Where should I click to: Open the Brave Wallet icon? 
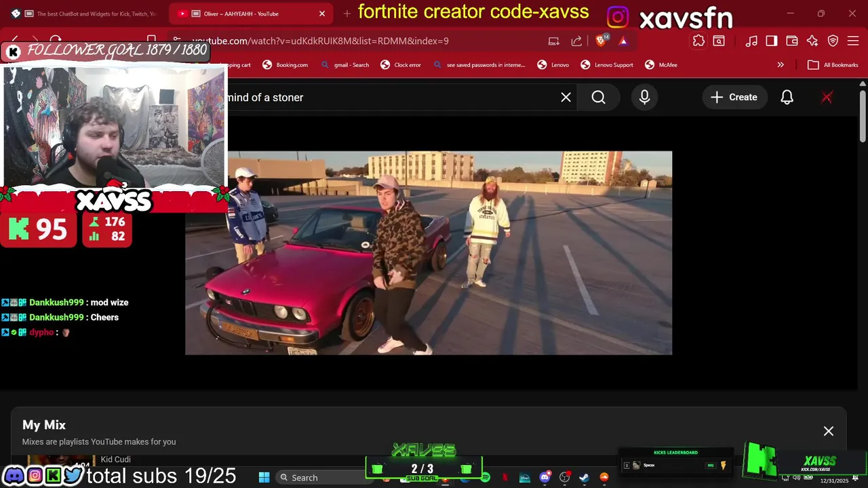(791, 41)
